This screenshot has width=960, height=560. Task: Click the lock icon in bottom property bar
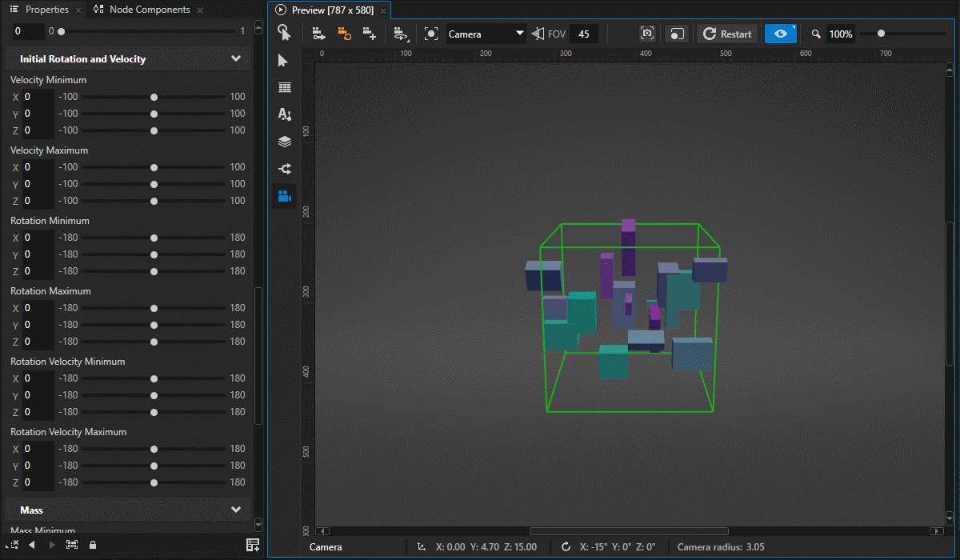click(92, 544)
